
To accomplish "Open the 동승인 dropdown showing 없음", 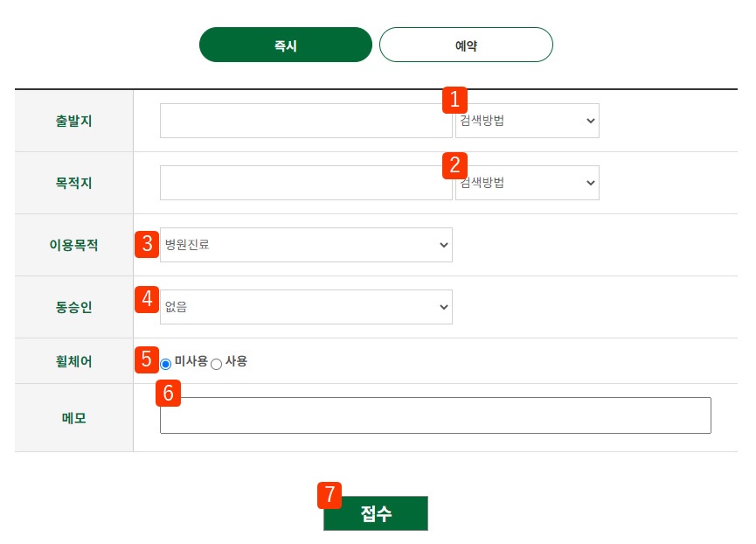I will (306, 307).
